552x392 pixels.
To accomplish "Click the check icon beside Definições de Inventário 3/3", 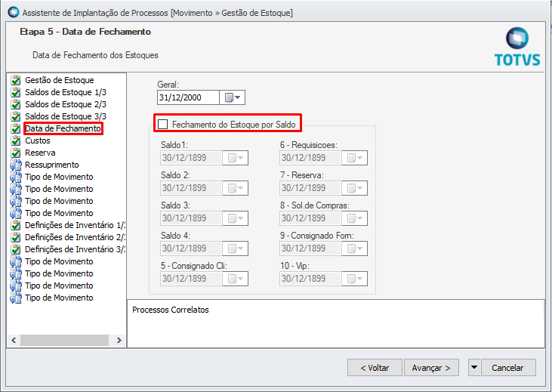I will click(x=16, y=249).
